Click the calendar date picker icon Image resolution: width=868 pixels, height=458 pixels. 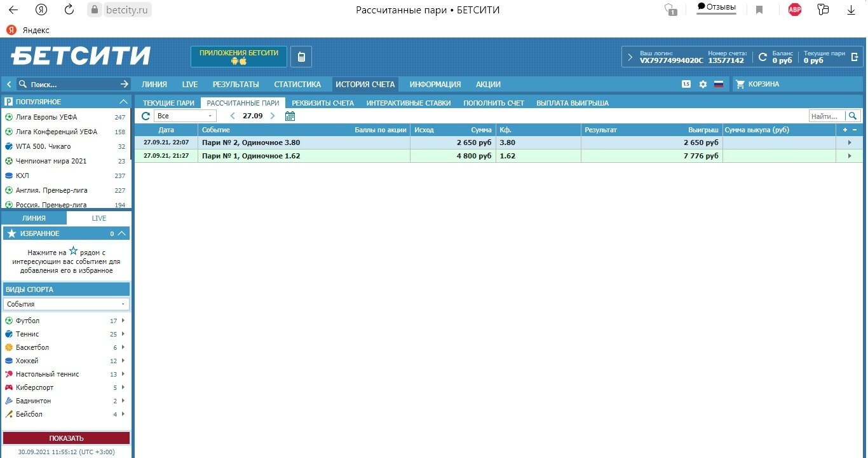(290, 116)
